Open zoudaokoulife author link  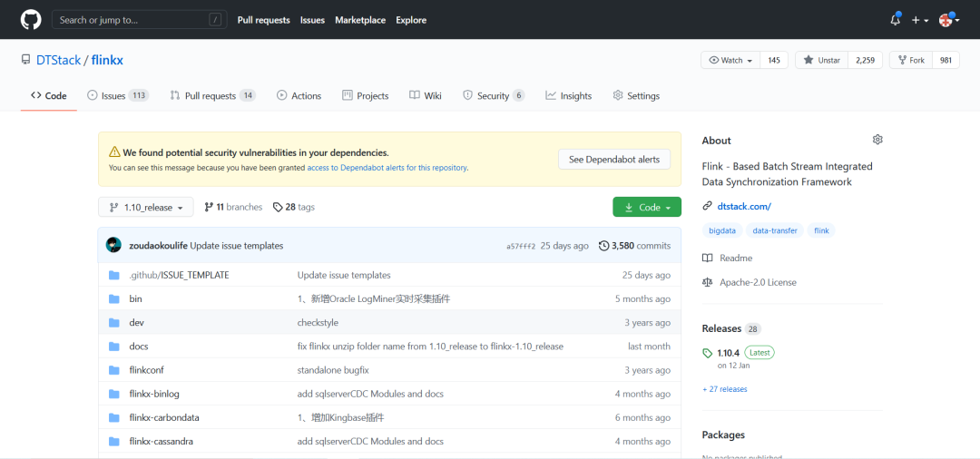[158, 246]
